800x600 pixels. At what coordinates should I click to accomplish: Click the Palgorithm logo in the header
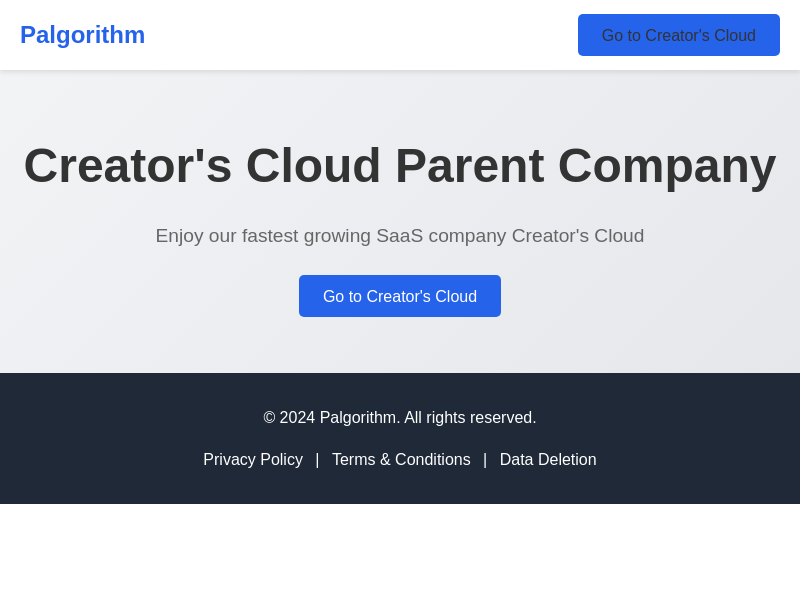82,35
